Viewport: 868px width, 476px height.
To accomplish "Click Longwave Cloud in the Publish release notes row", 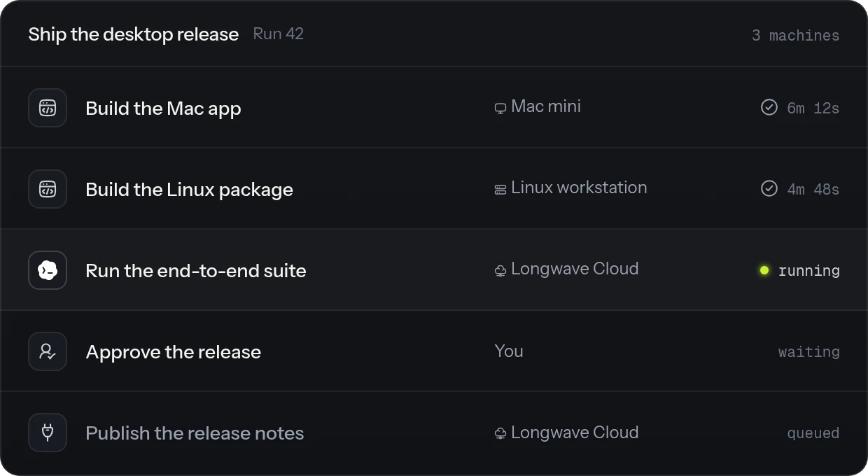I will [575, 433].
